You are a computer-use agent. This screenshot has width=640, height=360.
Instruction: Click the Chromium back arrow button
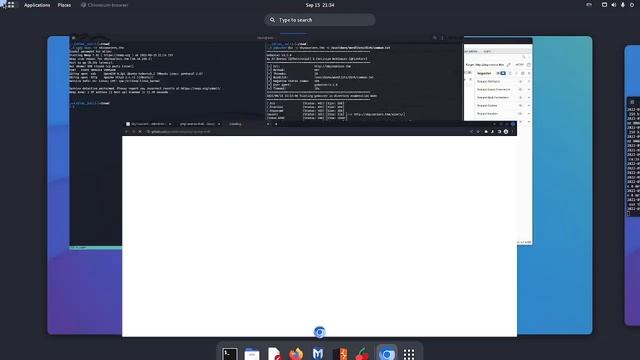pos(127,132)
